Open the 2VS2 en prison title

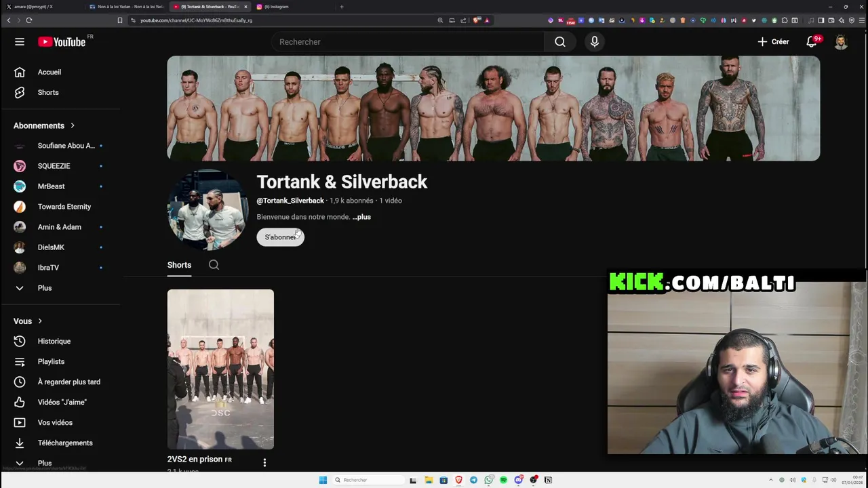(x=199, y=460)
